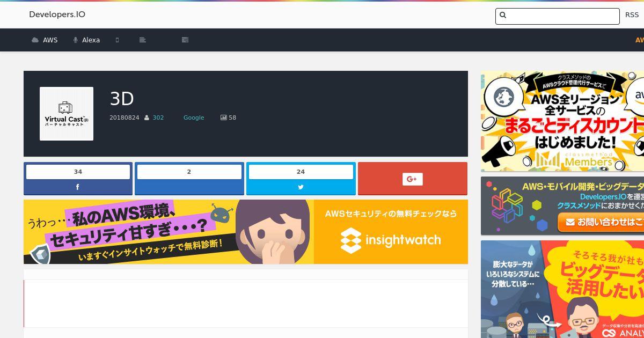Open the お問い合わせ contact banner
644x338 pixels.
click(562, 206)
